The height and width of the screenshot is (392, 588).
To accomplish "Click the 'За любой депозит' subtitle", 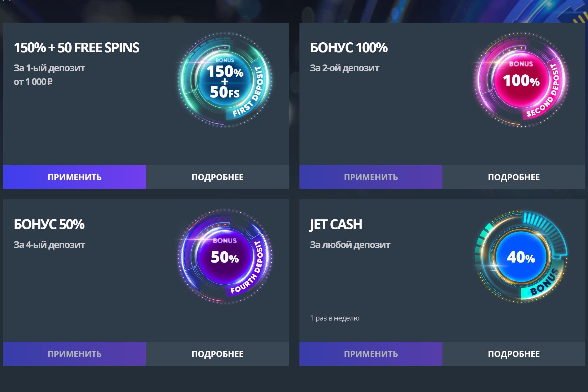I will pyautogui.click(x=350, y=245).
